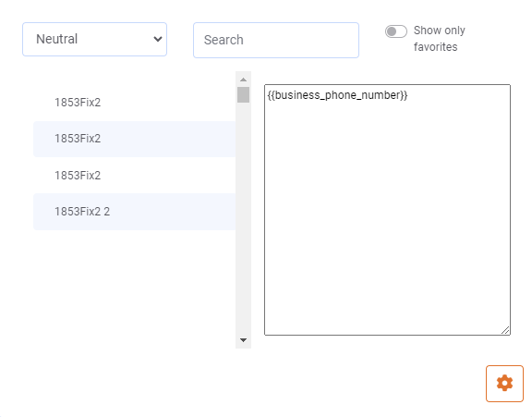Screen dimensions: 532x417
Task: Click the "Search" placeholder text
Action: click(x=224, y=40)
